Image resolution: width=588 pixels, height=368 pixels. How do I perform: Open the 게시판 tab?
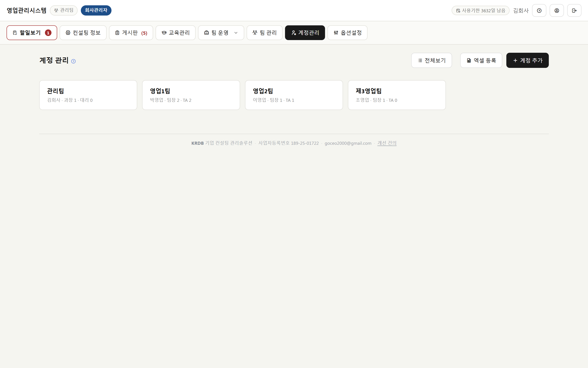point(131,33)
